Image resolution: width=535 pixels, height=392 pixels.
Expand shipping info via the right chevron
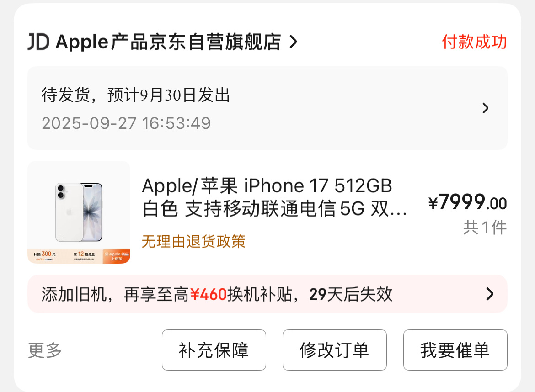(486, 108)
